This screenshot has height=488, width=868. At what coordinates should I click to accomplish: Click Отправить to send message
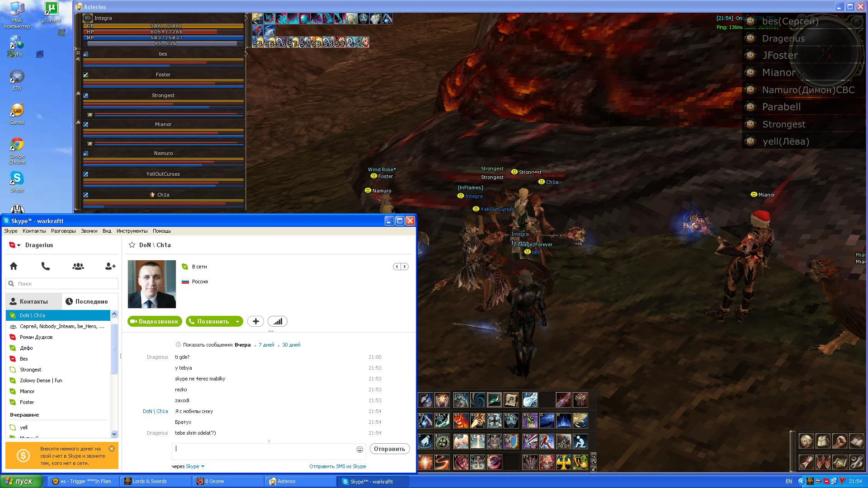[x=390, y=449]
